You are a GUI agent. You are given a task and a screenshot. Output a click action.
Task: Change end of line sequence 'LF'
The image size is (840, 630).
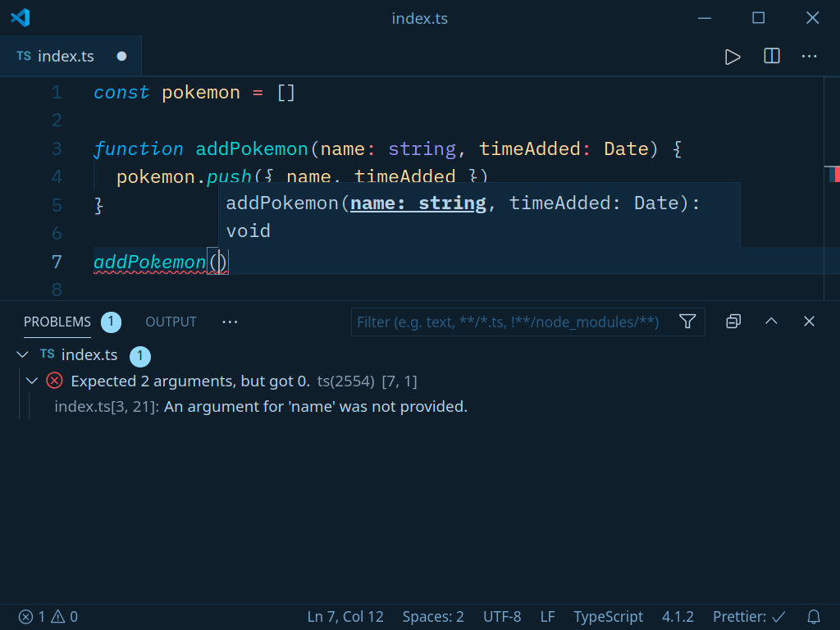(x=547, y=617)
